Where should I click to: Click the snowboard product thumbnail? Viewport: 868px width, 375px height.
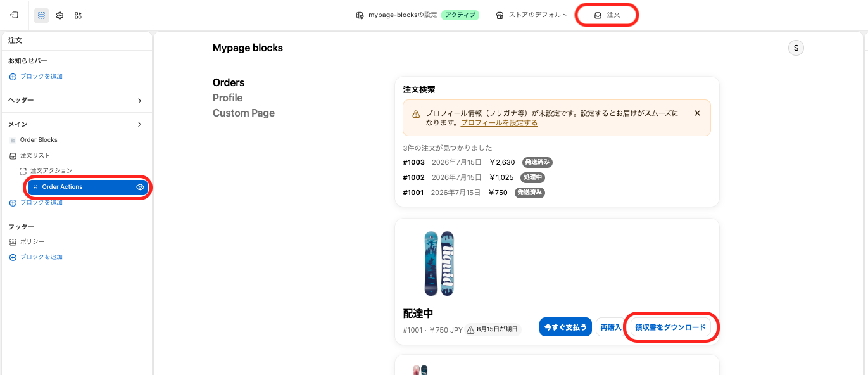click(439, 264)
